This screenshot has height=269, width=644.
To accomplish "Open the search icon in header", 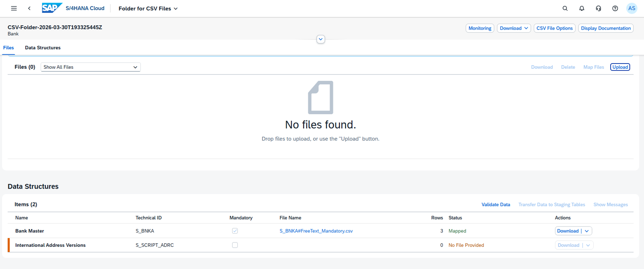I will pyautogui.click(x=565, y=8).
